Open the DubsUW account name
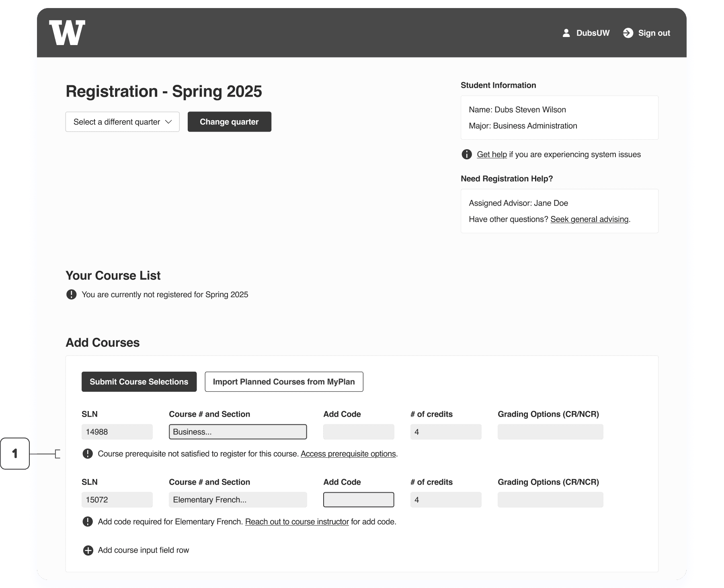 tap(593, 33)
